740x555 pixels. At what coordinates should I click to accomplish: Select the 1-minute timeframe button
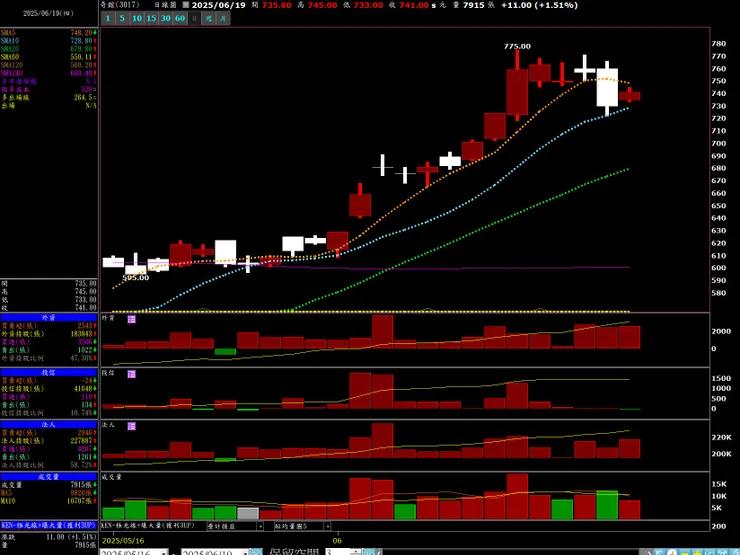pyautogui.click(x=108, y=18)
